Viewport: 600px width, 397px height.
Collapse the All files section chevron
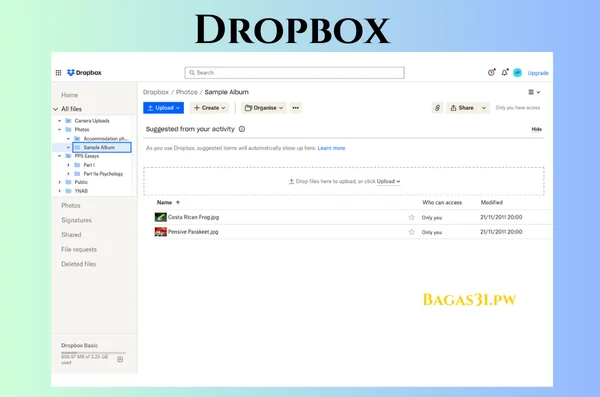click(x=55, y=109)
